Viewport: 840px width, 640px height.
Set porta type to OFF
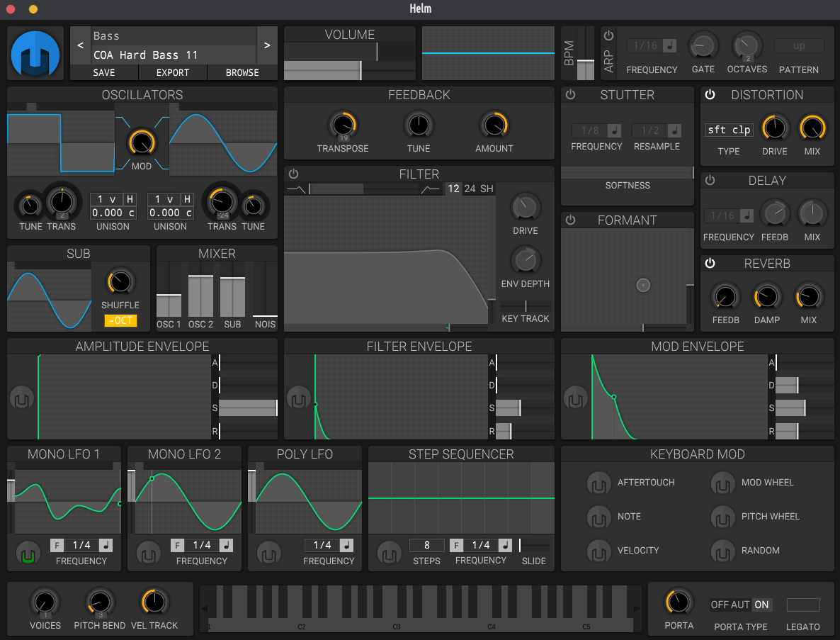[x=720, y=605]
